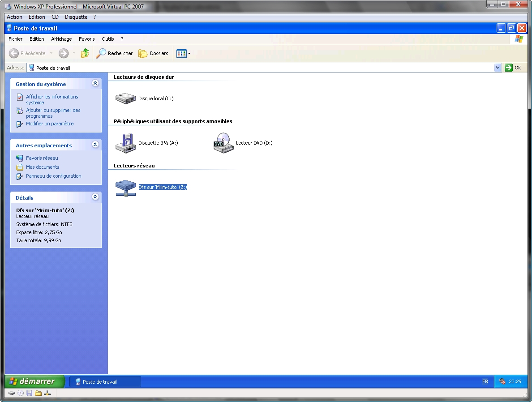Open the Explorer Edition menu
This screenshot has height=402, width=532.
37,39
